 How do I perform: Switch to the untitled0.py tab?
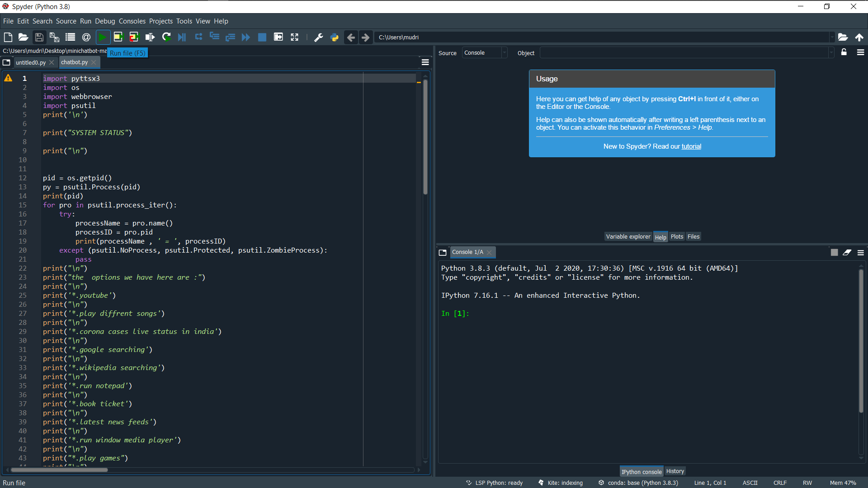point(32,62)
